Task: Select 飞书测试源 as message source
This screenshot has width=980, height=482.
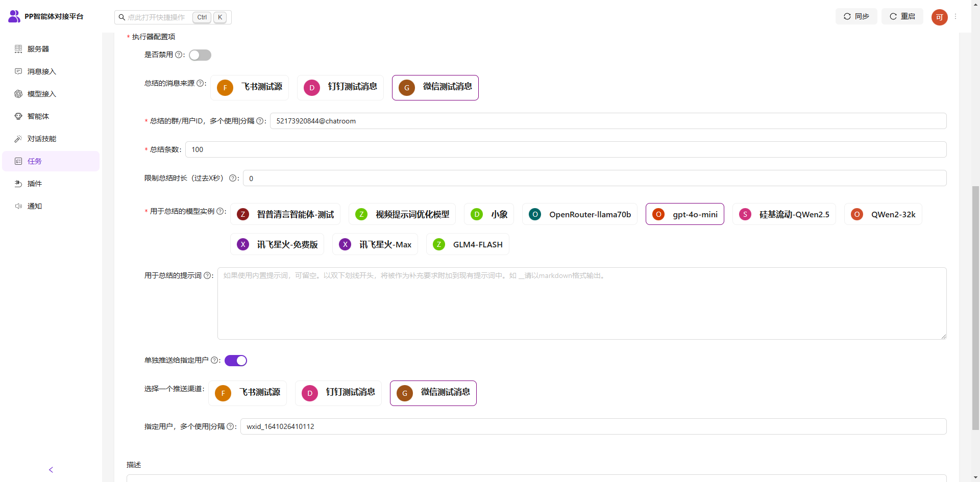Action: click(250, 88)
